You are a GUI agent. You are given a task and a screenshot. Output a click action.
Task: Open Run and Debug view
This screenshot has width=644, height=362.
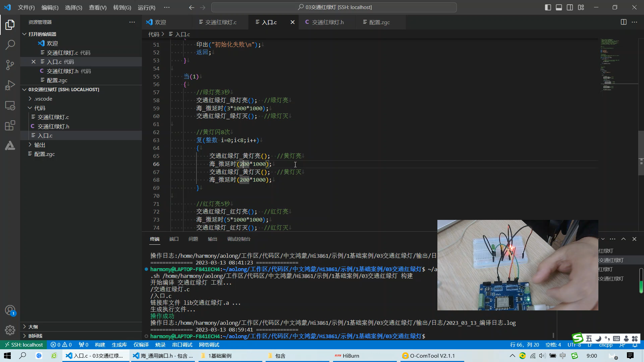[x=10, y=85]
